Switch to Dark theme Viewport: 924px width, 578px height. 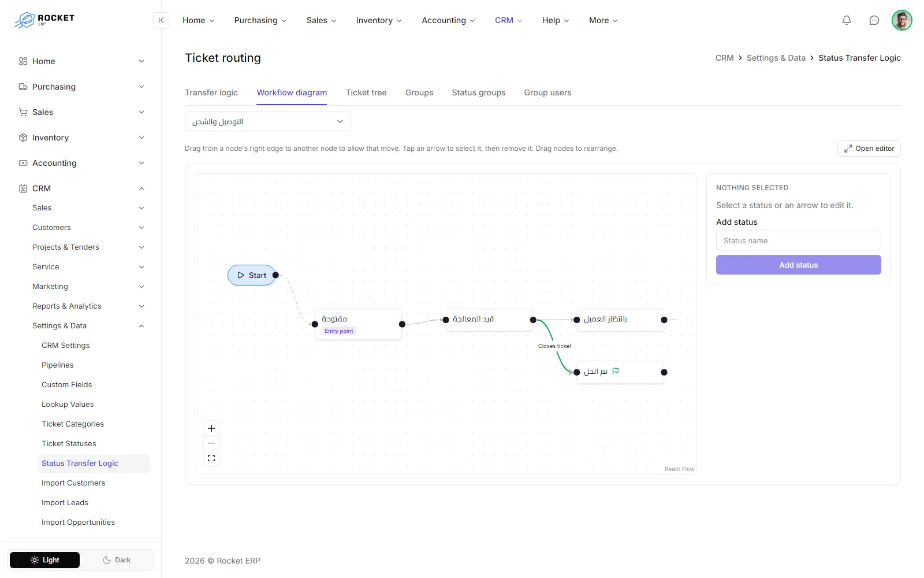point(117,560)
